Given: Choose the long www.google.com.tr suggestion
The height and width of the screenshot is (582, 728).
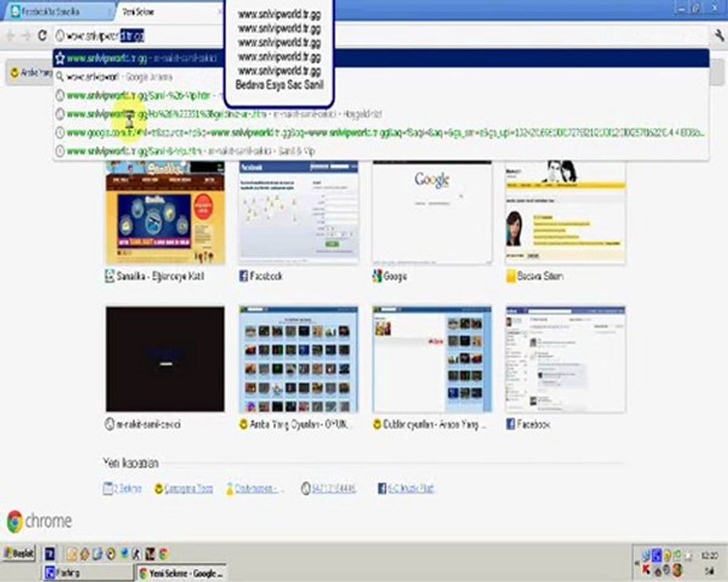Looking at the screenshot, I should (381, 133).
